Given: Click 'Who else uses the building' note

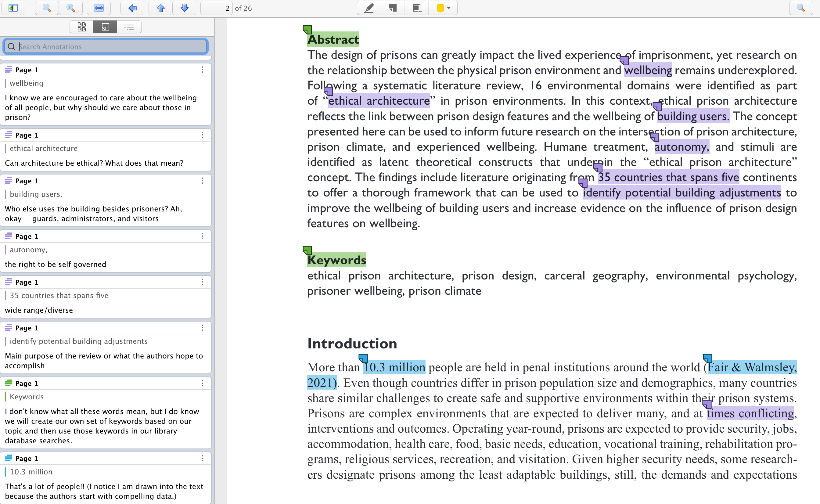Looking at the screenshot, I should [93, 214].
